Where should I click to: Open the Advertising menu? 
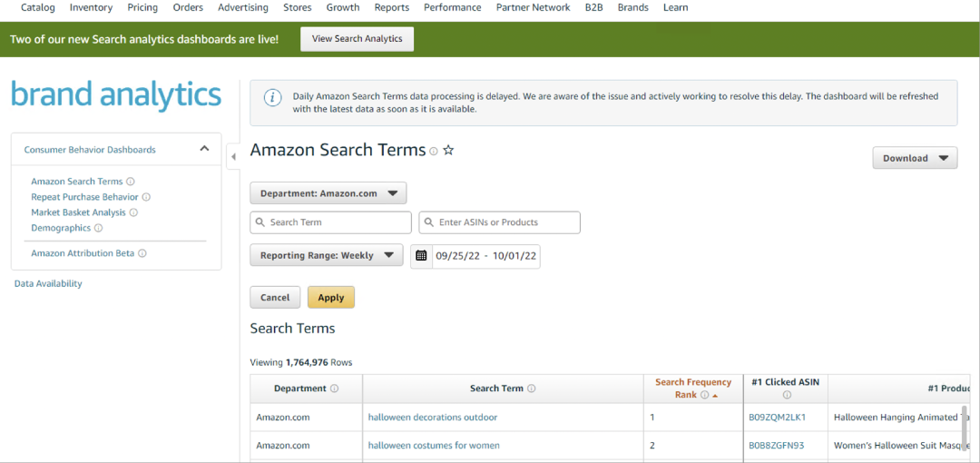(243, 7)
